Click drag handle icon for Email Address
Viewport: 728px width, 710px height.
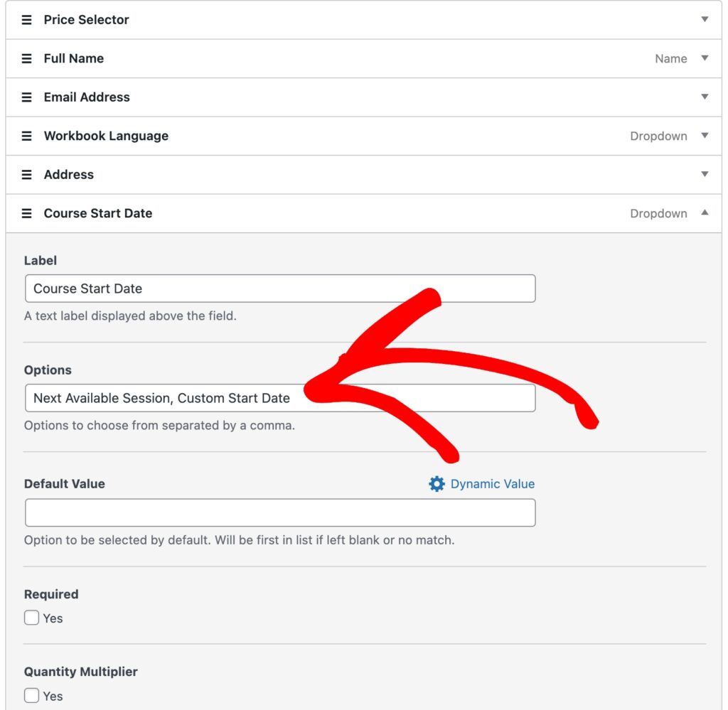(x=27, y=97)
